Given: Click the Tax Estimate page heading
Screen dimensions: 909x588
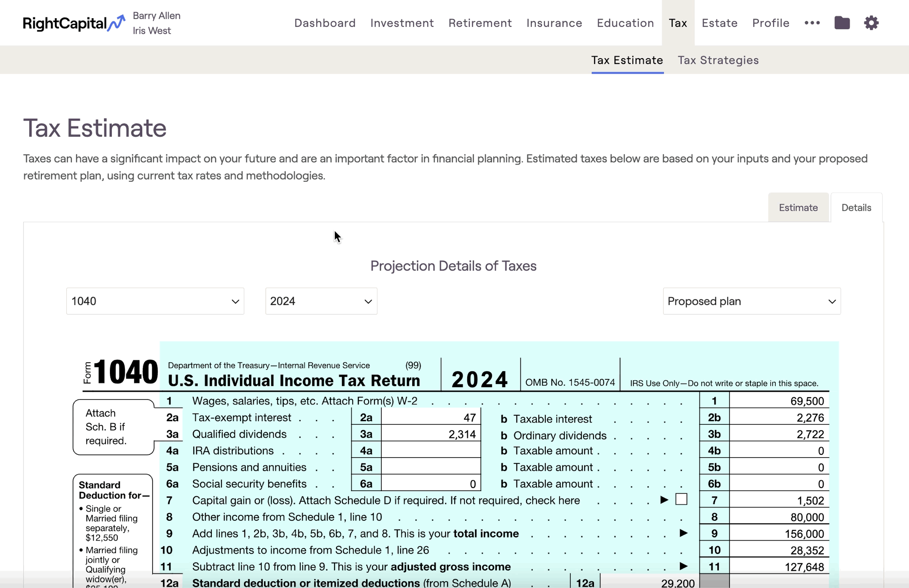Looking at the screenshot, I should [95, 128].
